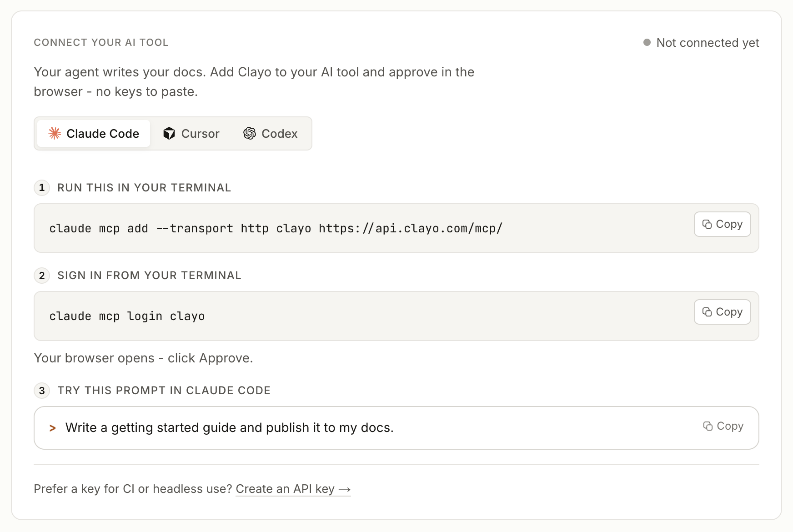The width and height of the screenshot is (793, 532).
Task: Copy the getting started guide prompt
Action: click(723, 426)
